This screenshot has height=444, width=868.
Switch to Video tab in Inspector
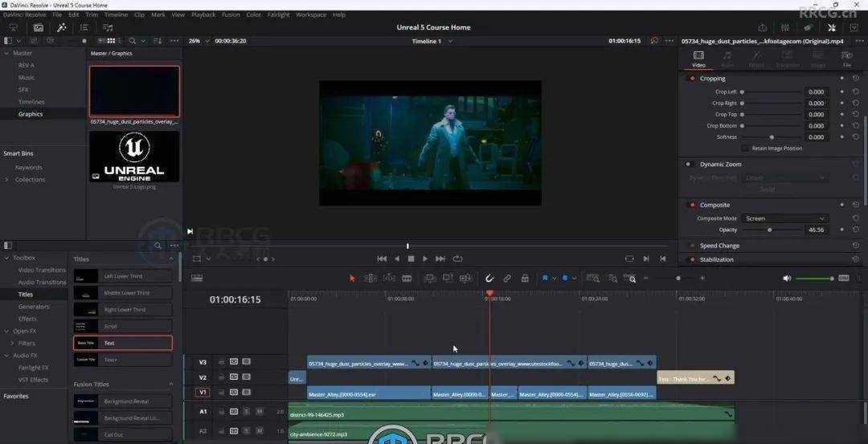click(698, 59)
